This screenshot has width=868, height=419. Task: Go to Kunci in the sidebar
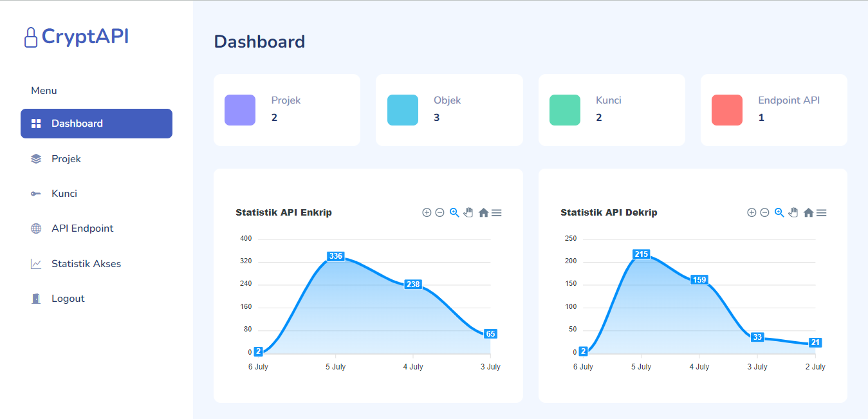(x=64, y=194)
